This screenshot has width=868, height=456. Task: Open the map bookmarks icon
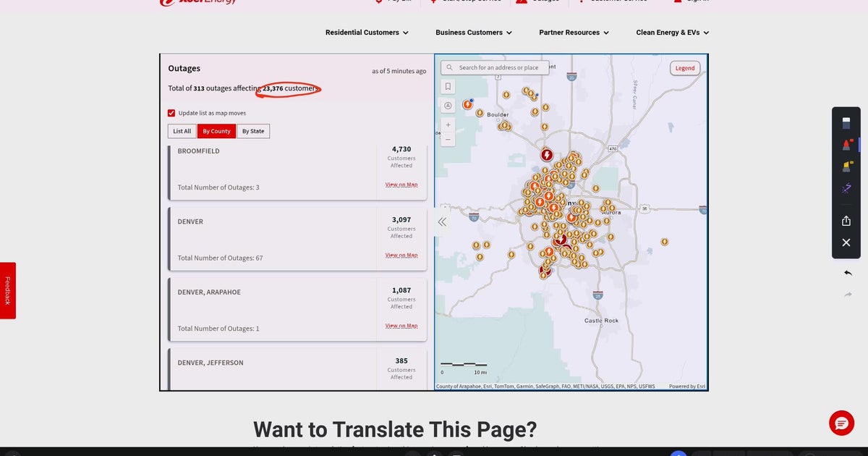coord(448,87)
